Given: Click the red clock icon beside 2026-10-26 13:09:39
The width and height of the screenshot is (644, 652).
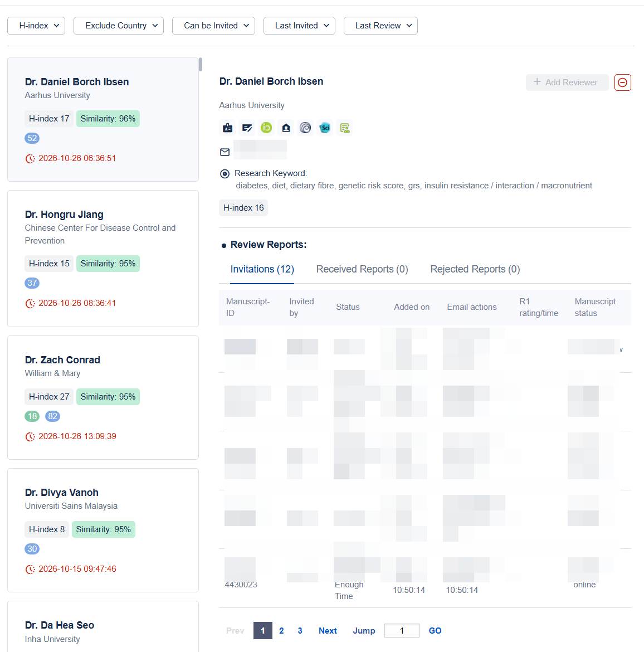Looking at the screenshot, I should [x=30, y=436].
